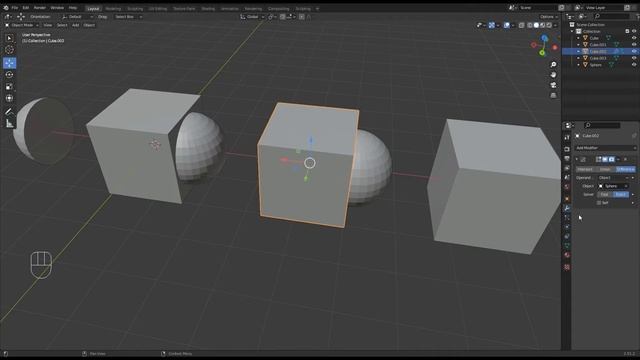Switch to the Modeling workspace tab
Viewport: 640px width, 360px height.
coord(113,9)
